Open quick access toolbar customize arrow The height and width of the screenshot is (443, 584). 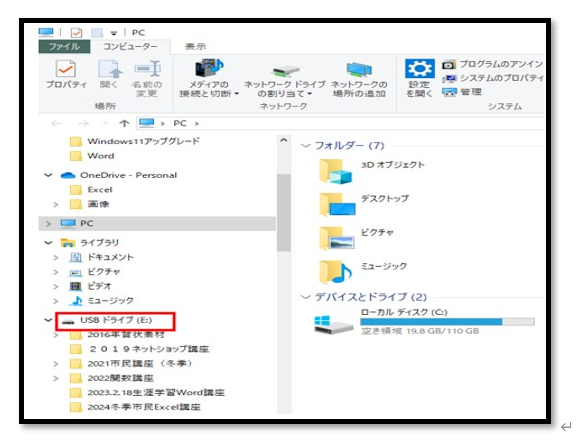114,33
